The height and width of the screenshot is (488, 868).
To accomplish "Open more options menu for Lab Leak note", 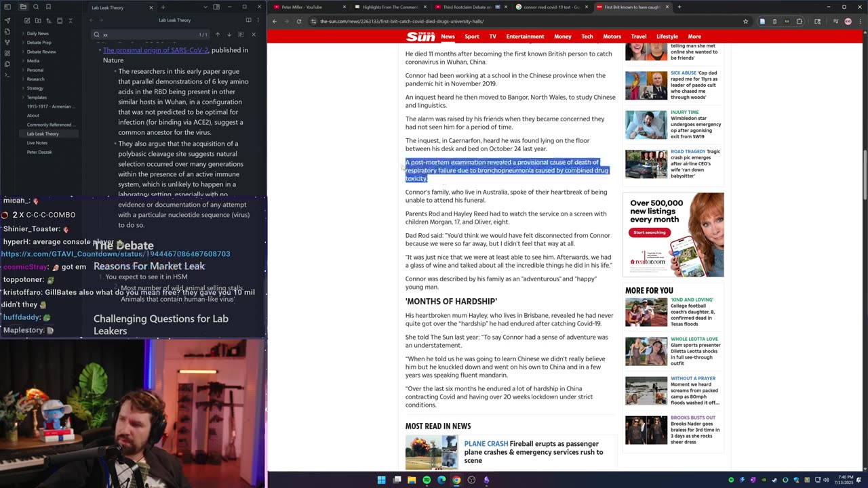I will [x=258, y=20].
